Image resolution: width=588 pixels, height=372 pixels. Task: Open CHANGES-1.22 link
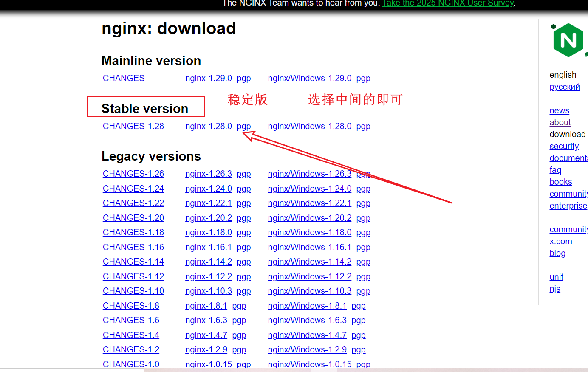(133, 203)
